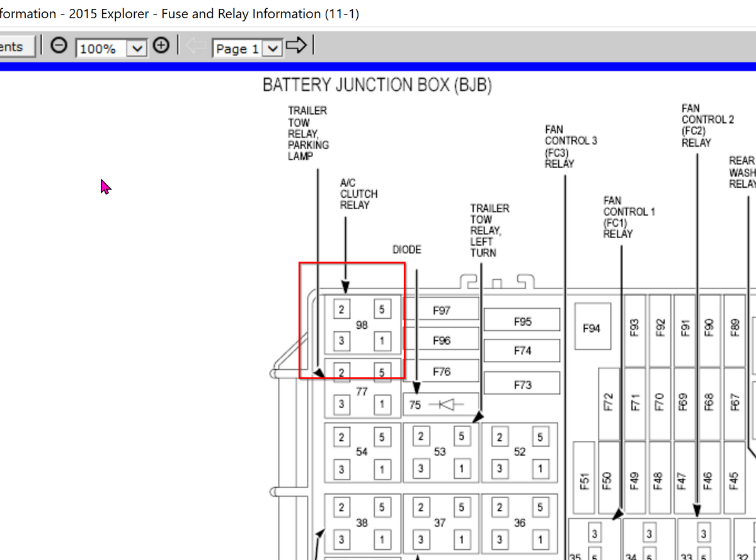
Task: Click fuse F74
Action: click(x=522, y=351)
